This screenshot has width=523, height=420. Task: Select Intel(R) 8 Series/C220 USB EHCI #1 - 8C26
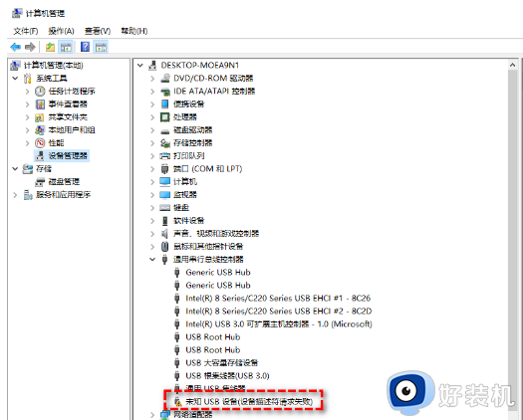pos(278,299)
